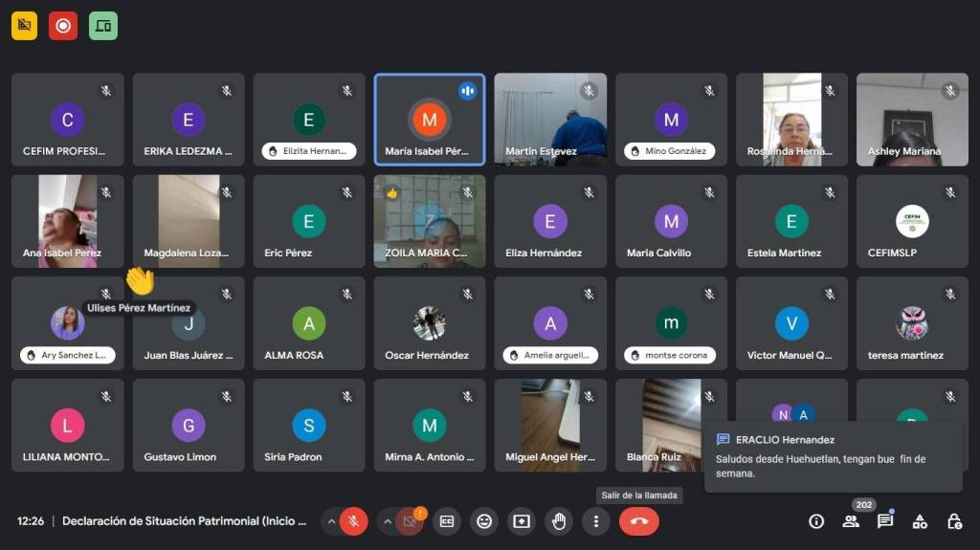Start presenting your screen
980x550 pixels.
click(522, 521)
